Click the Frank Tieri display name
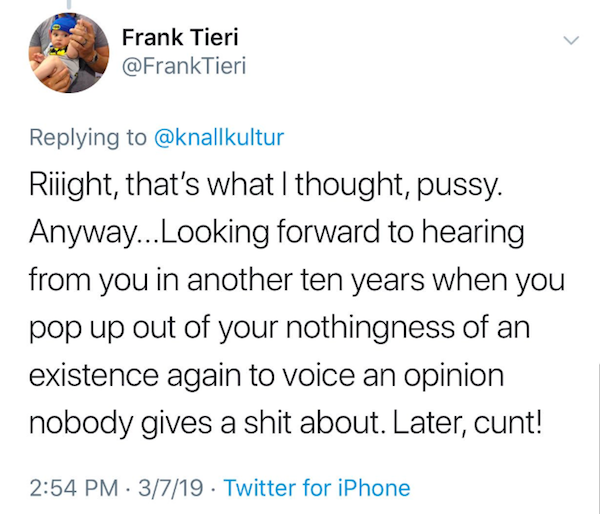This screenshot has width=600, height=514. [180, 38]
